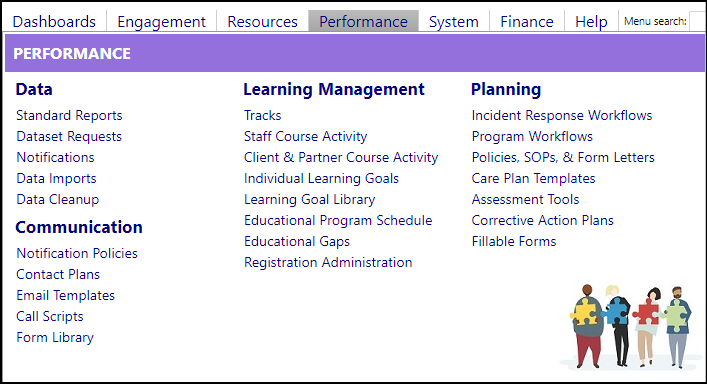The image size is (707, 384).
Task: Open Standard Reports link
Action: tap(69, 115)
